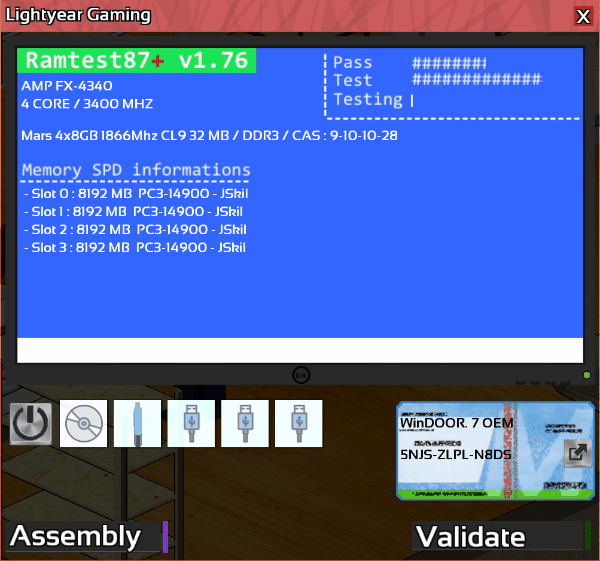600x561 pixels.
Task: Click the last empty USB port
Action: pyautogui.click(x=299, y=424)
